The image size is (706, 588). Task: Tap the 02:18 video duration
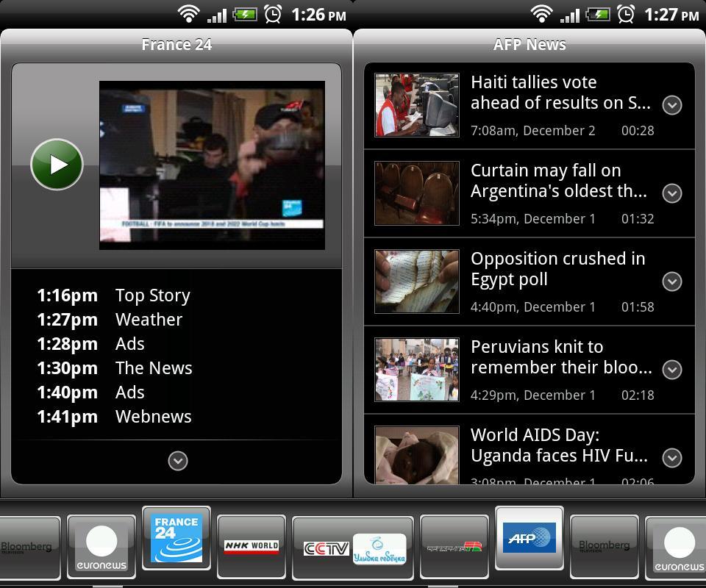(x=638, y=395)
